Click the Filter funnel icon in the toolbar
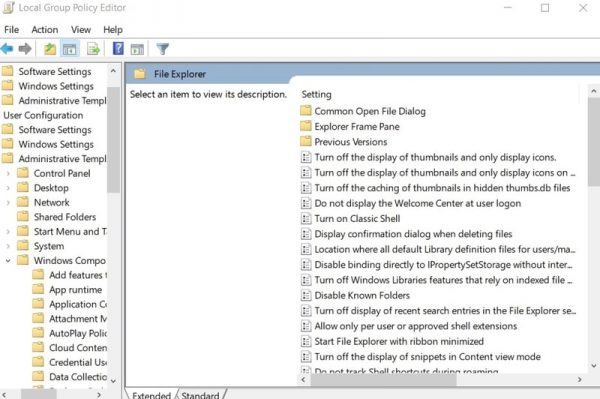The image size is (600, 399). [163, 49]
